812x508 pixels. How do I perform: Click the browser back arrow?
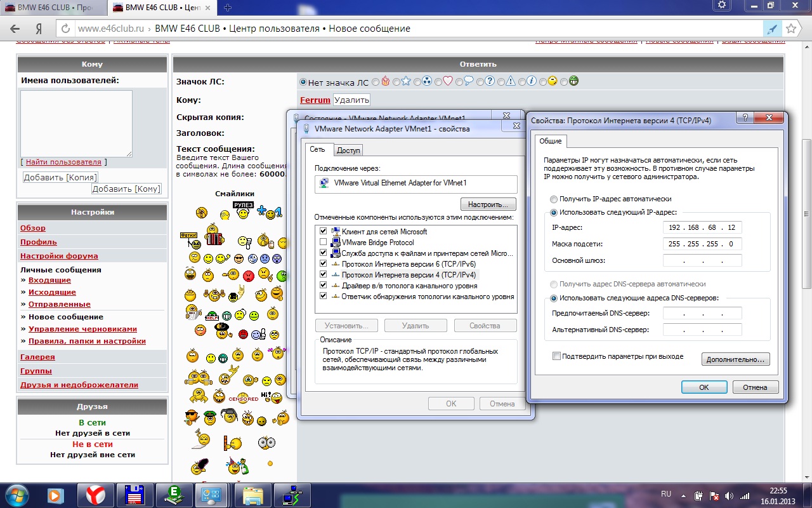[15, 29]
